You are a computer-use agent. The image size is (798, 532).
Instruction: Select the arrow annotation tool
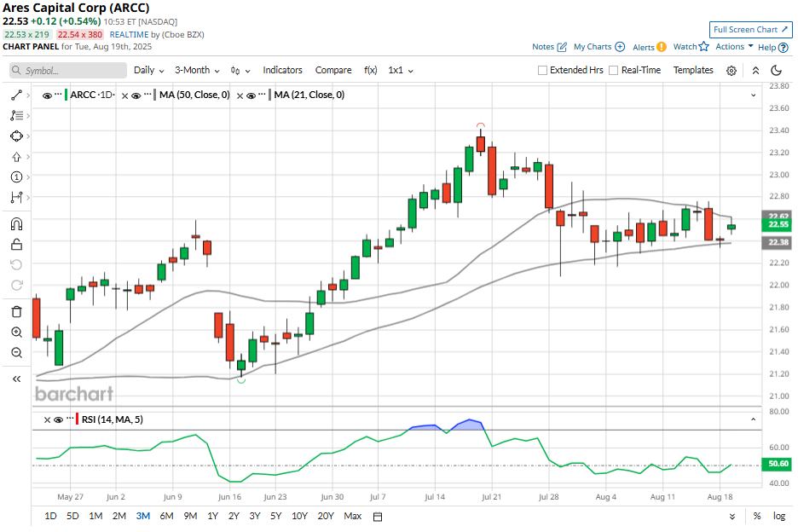click(16, 157)
